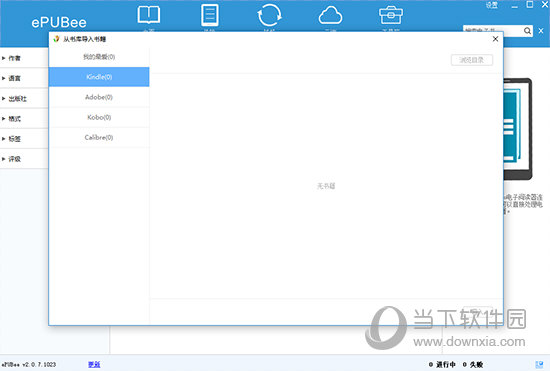Expand the 格式 format filter
Viewport: 550px width, 371px height.
(24, 119)
